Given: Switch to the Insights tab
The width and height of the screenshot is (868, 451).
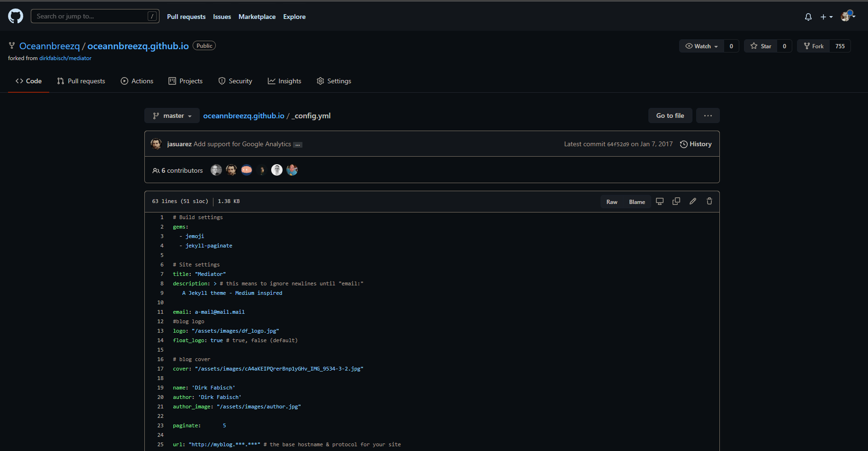Looking at the screenshot, I should coord(284,81).
